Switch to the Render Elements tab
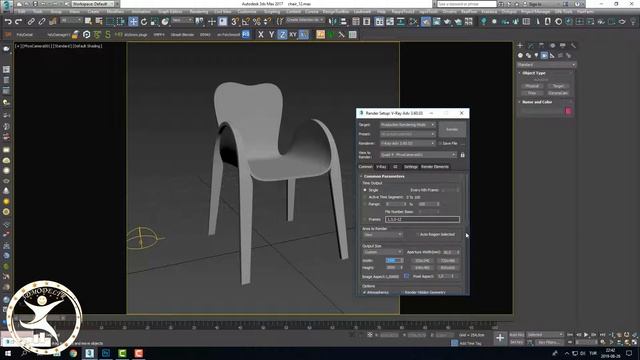The height and width of the screenshot is (360, 640). tap(435, 167)
